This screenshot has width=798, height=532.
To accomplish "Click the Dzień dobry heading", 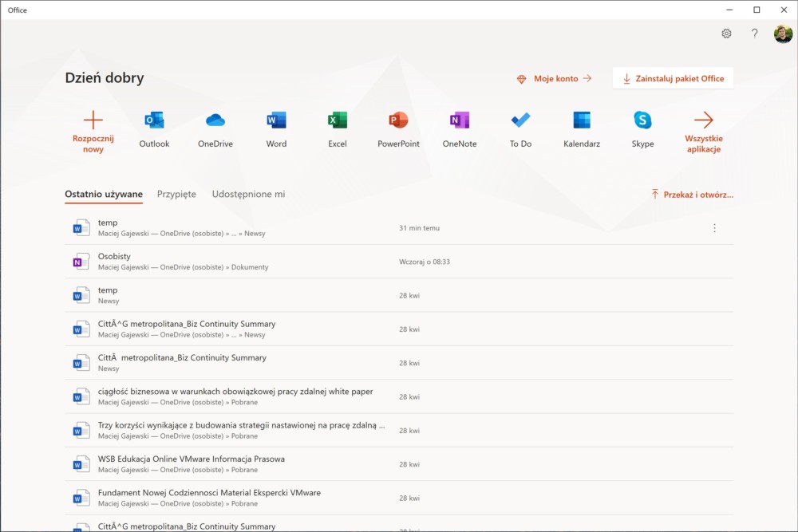I will click(x=105, y=78).
